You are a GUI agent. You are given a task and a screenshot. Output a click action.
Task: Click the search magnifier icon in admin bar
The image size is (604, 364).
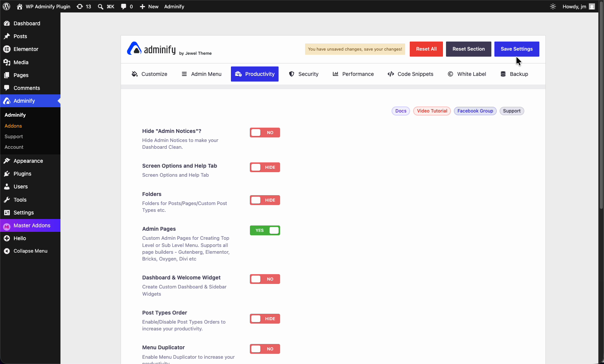101,6
